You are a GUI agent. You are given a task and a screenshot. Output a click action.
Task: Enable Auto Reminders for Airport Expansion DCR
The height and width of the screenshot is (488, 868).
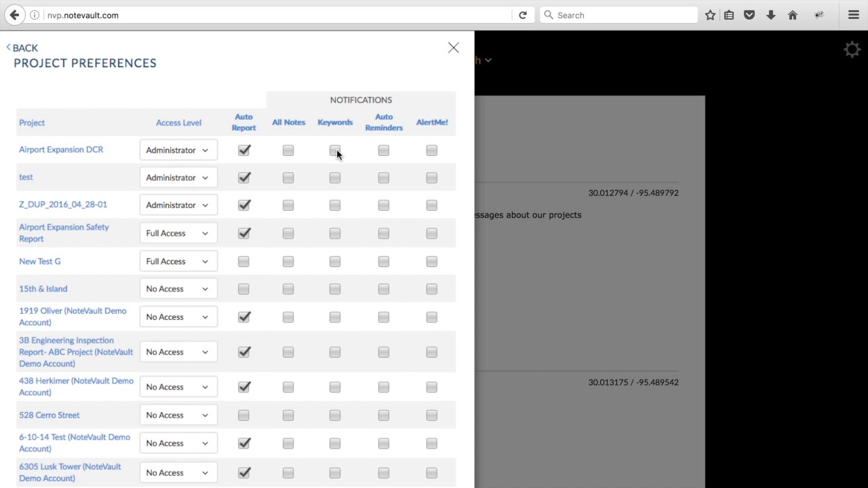(384, 150)
